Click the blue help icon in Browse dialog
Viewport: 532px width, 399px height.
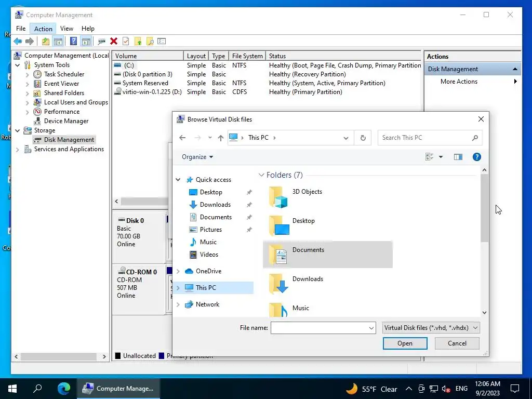point(477,157)
